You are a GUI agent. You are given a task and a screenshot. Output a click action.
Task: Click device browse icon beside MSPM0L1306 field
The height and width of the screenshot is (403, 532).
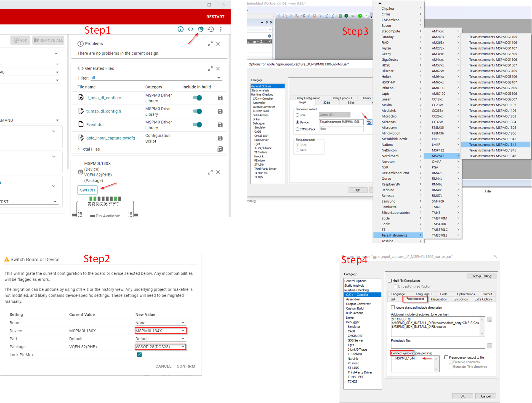coord(369,123)
